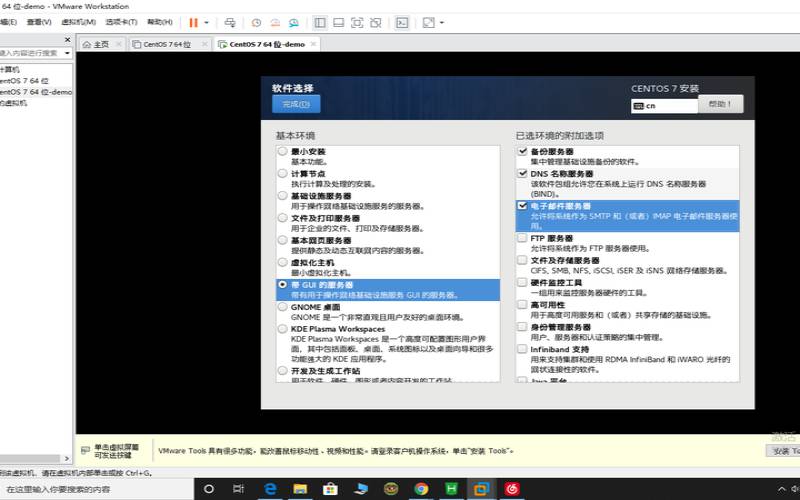This screenshot has width=800, height=500.
Task: Uncheck the 备份服务器 checkbox
Action: click(x=522, y=151)
